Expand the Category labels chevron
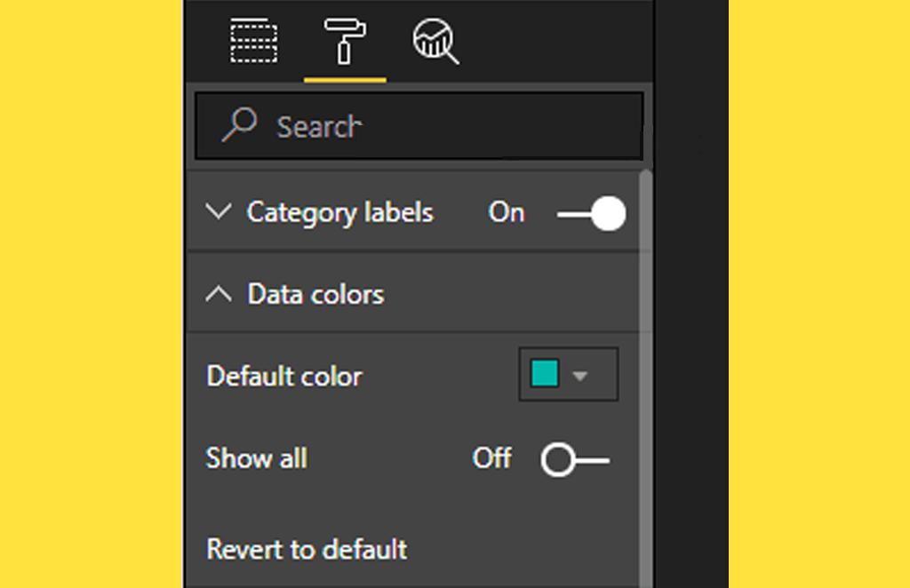The image size is (910, 588). (x=218, y=212)
